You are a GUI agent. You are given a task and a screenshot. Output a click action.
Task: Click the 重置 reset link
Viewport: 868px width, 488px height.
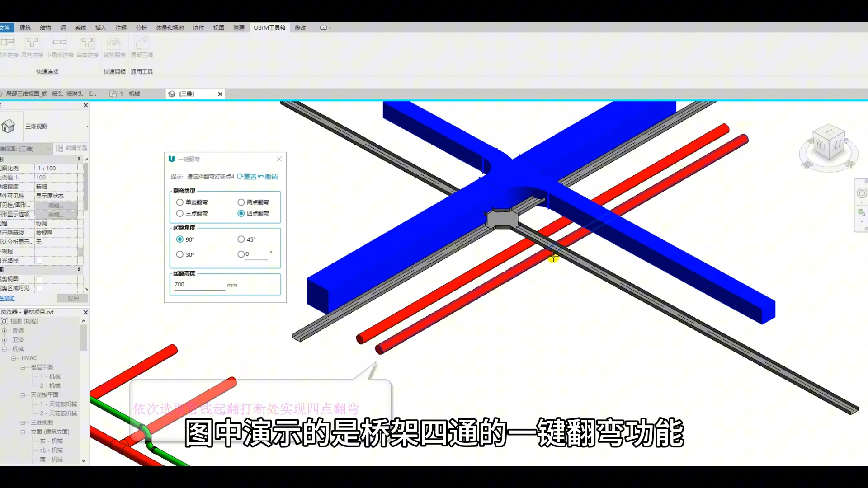[x=250, y=177]
